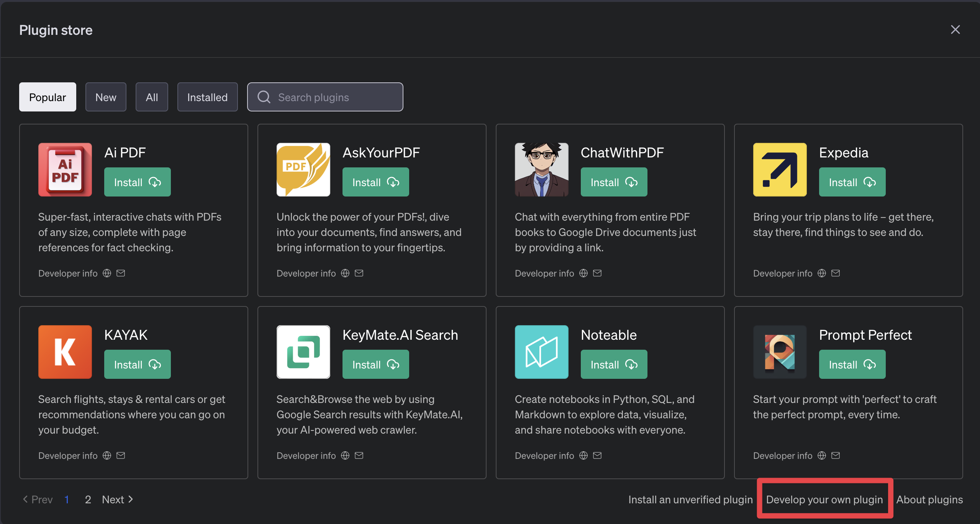This screenshot has height=524, width=980.
Task: Switch to the All plugins tab
Action: [152, 97]
